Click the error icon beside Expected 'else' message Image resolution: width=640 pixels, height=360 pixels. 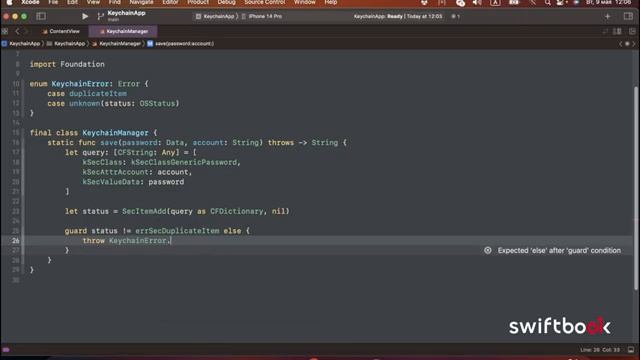click(x=487, y=250)
